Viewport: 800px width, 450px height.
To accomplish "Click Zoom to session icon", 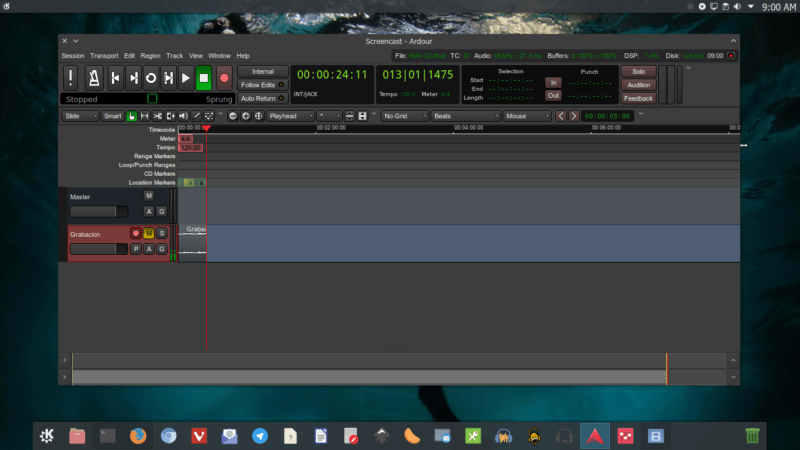I will (259, 116).
